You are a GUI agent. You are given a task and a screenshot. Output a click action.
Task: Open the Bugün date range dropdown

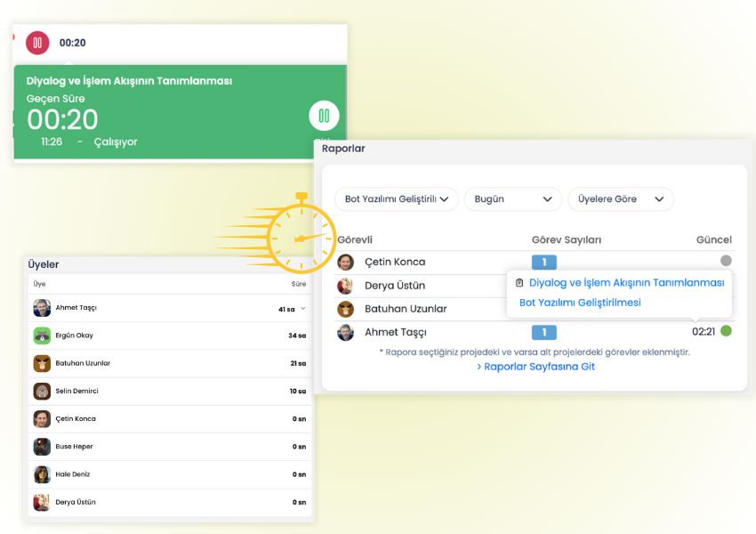[513, 199]
